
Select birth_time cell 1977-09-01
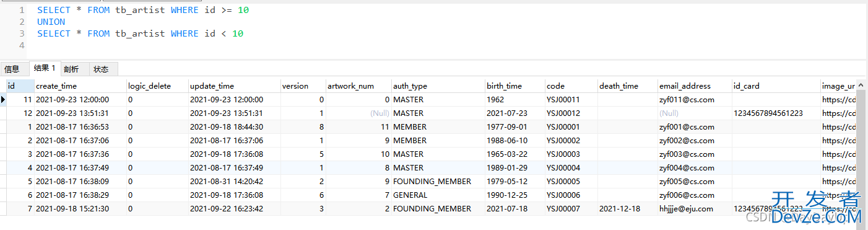(514, 126)
